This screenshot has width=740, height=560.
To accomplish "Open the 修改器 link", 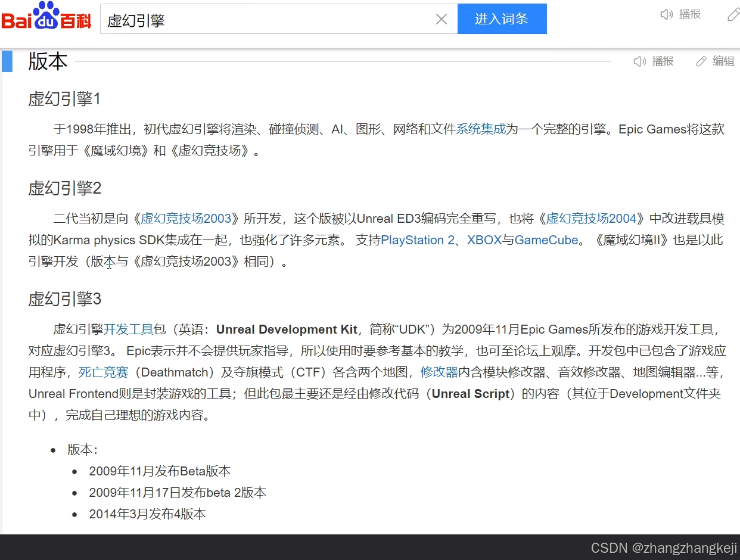I will pos(439,372).
